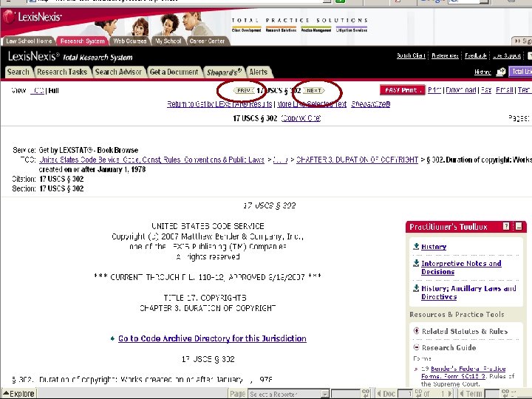The width and height of the screenshot is (532, 399).
Task: Click the page number input field
Action: pyautogui.click(x=345, y=394)
